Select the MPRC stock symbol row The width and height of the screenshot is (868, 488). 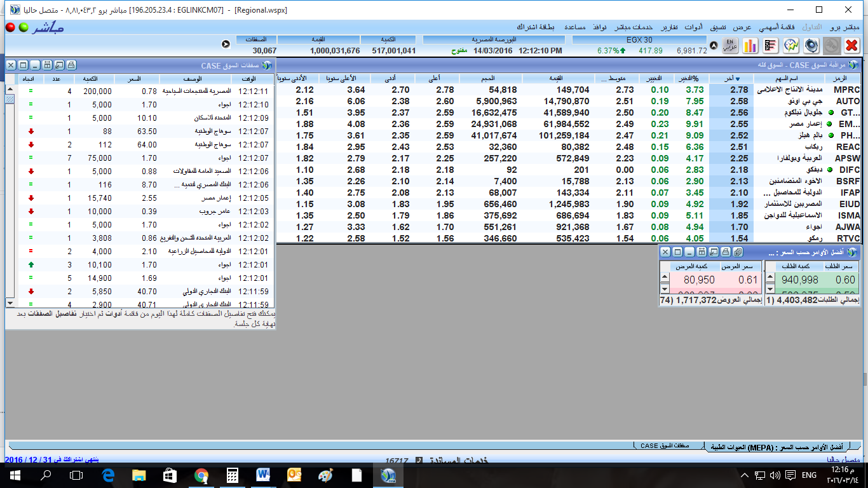pyautogui.click(x=846, y=90)
